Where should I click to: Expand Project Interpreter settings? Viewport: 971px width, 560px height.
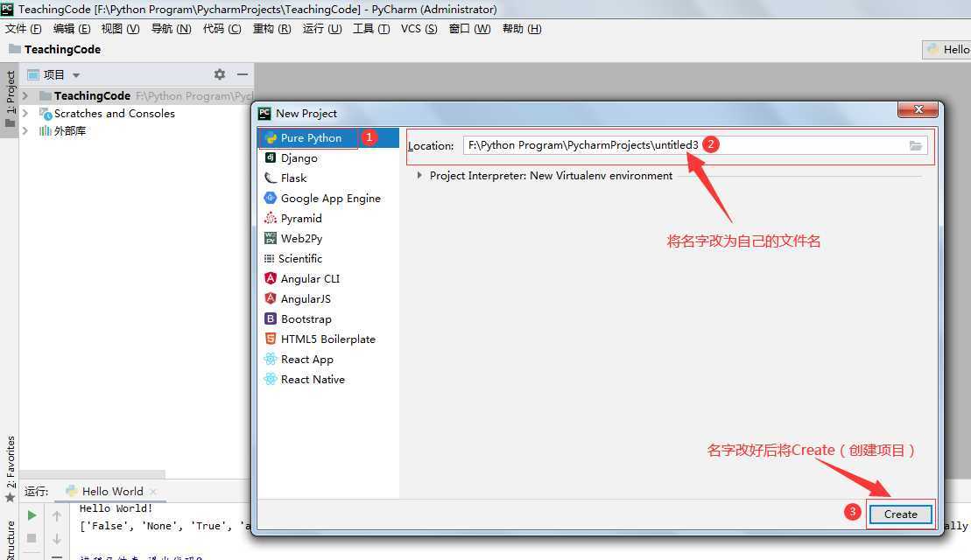[420, 175]
